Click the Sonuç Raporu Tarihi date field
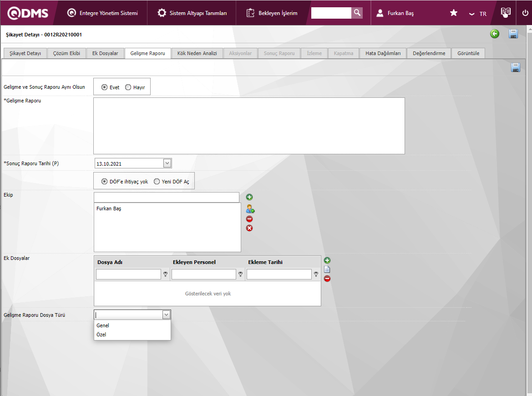 pos(129,163)
